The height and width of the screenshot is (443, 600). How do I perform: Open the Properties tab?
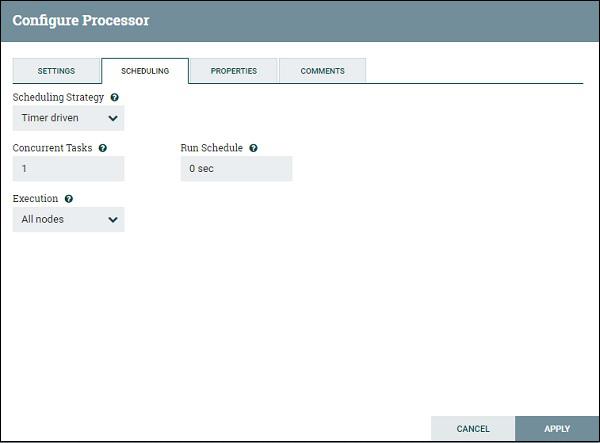tap(234, 71)
